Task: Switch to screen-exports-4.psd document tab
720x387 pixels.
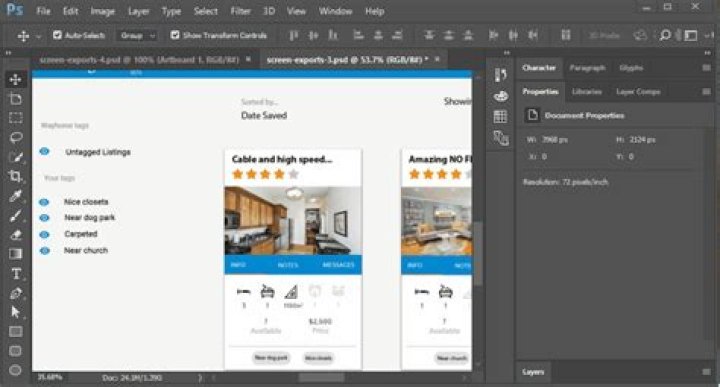Action: coord(139,60)
